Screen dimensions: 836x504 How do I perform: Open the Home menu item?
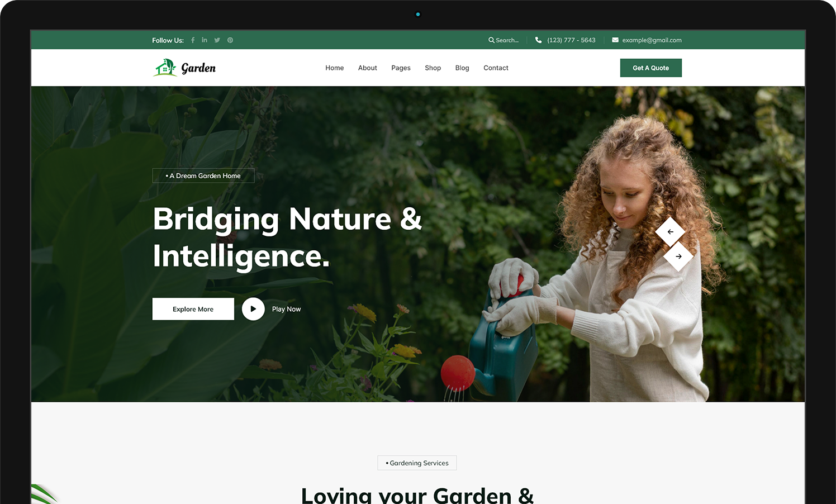(335, 68)
